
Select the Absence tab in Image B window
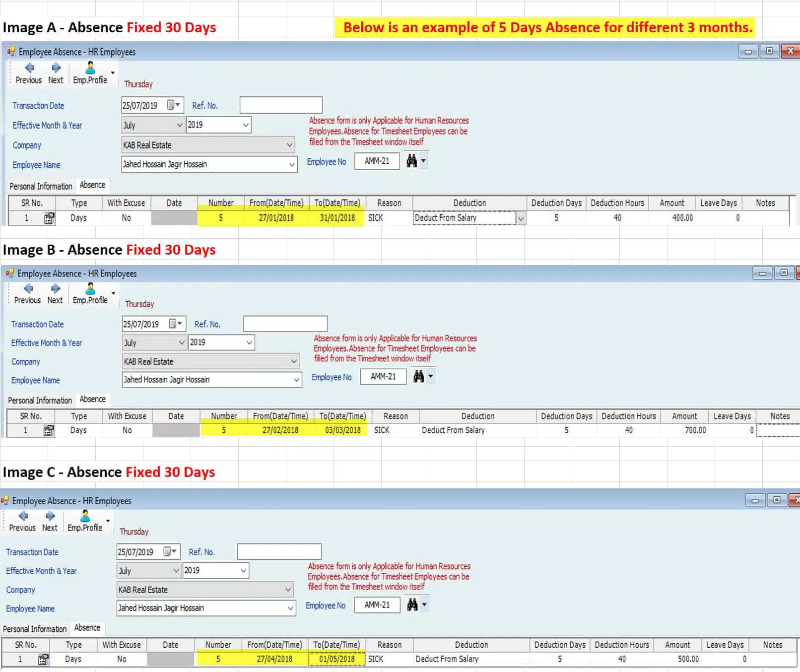tap(92, 399)
